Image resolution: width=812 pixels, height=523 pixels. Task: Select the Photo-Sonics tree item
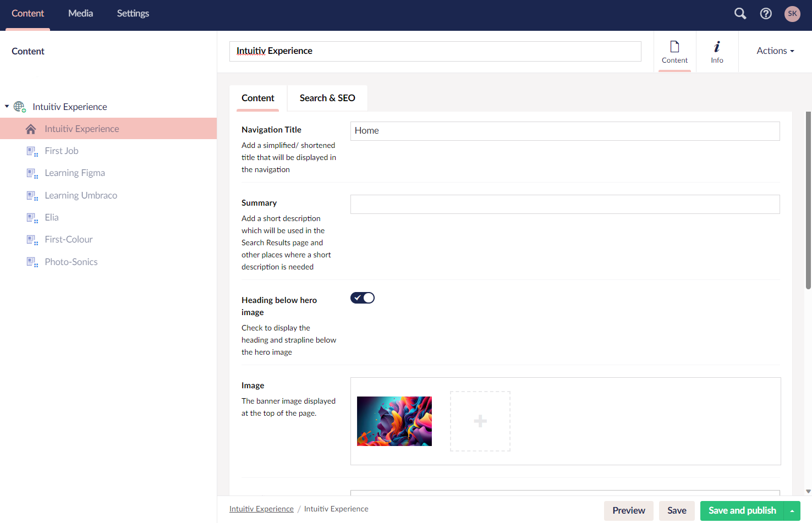pos(71,262)
